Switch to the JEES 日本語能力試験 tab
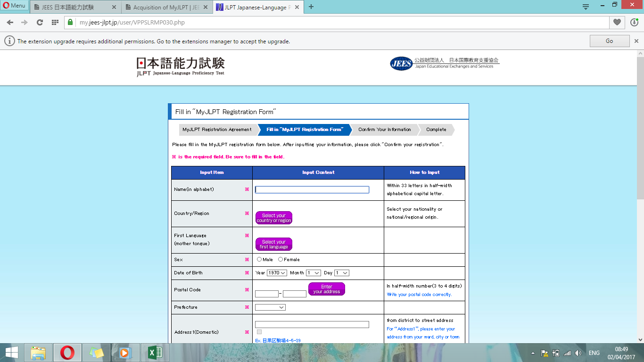The image size is (644, 362). click(x=75, y=7)
